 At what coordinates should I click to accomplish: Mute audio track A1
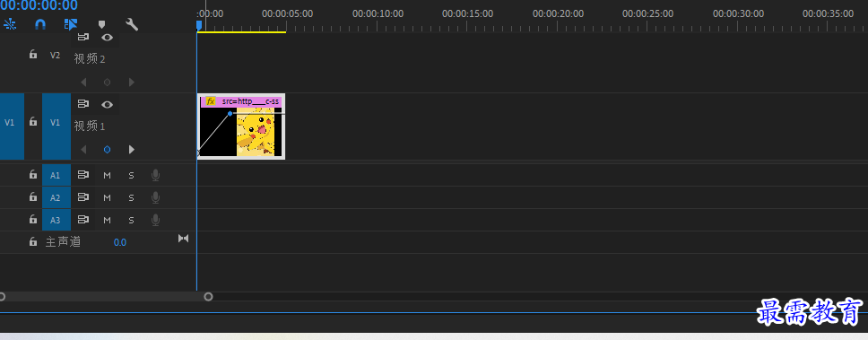pos(108,175)
